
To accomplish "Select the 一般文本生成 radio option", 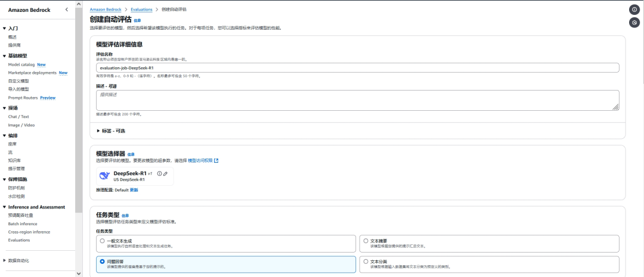I will coord(103,241).
